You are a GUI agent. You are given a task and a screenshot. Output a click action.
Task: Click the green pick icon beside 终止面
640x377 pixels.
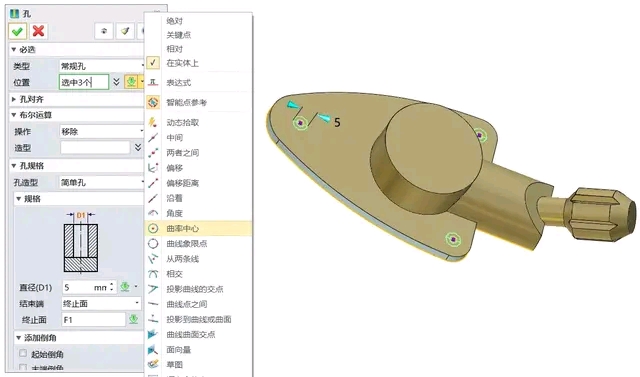click(x=133, y=319)
